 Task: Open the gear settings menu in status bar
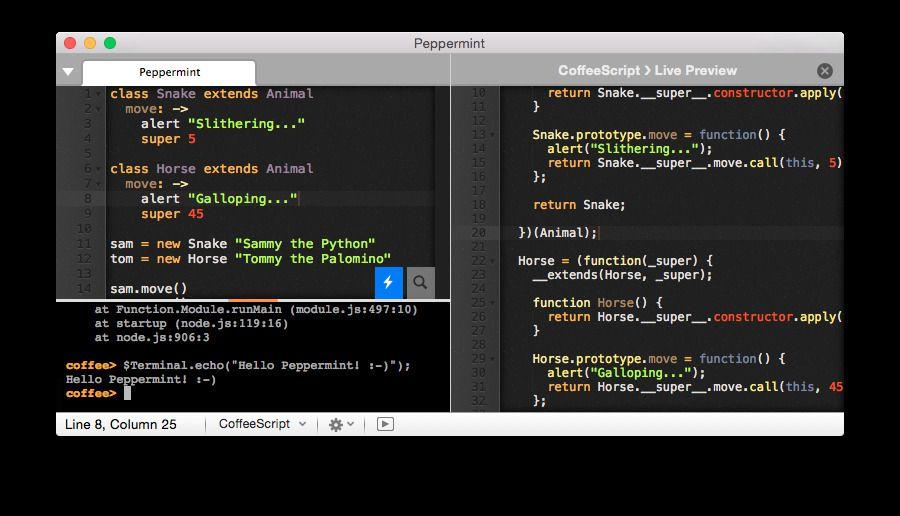(x=341, y=424)
